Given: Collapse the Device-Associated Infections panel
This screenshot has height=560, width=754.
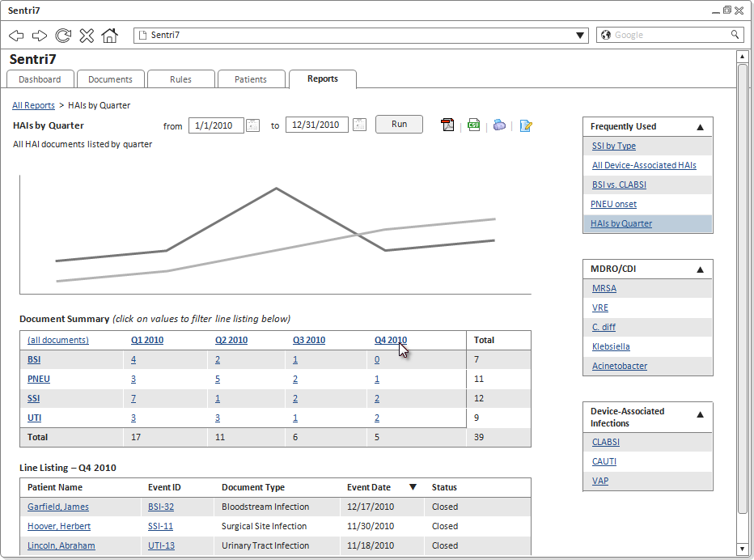Looking at the screenshot, I should [700, 414].
